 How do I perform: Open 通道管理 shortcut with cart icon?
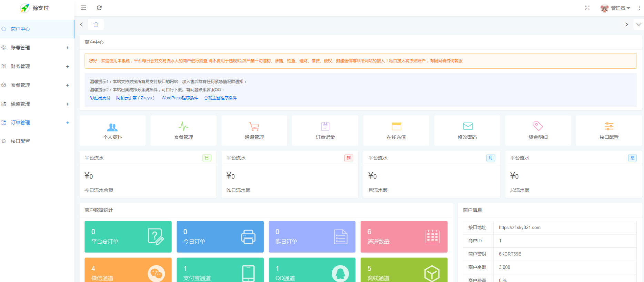(x=254, y=130)
